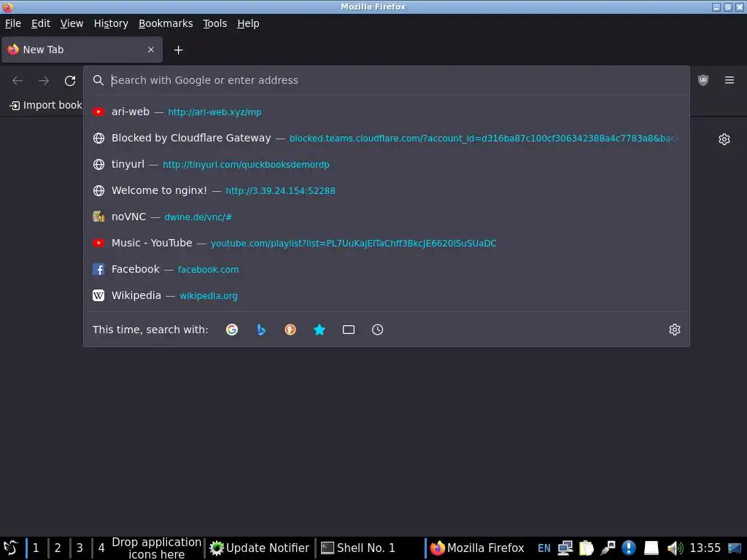Go forward using the forward arrow
The width and height of the screenshot is (747, 560).
[x=44, y=80]
